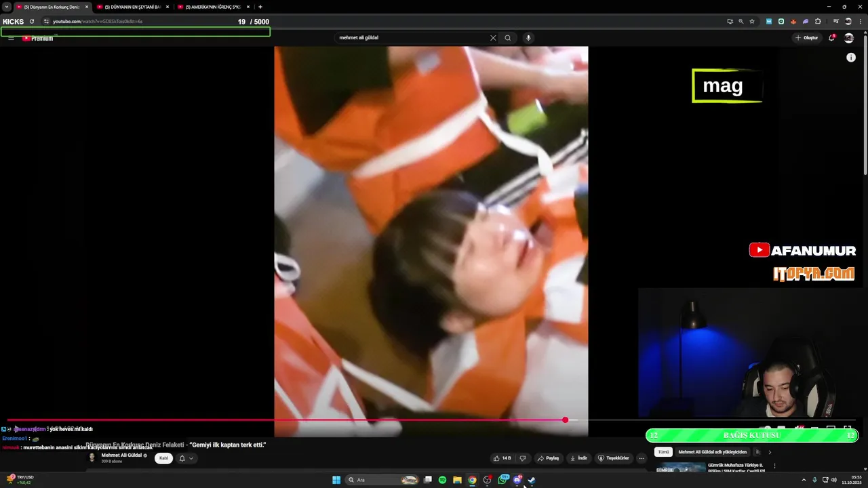868x488 pixels.
Task: Click the purple leaf extension icon
Action: click(806, 22)
